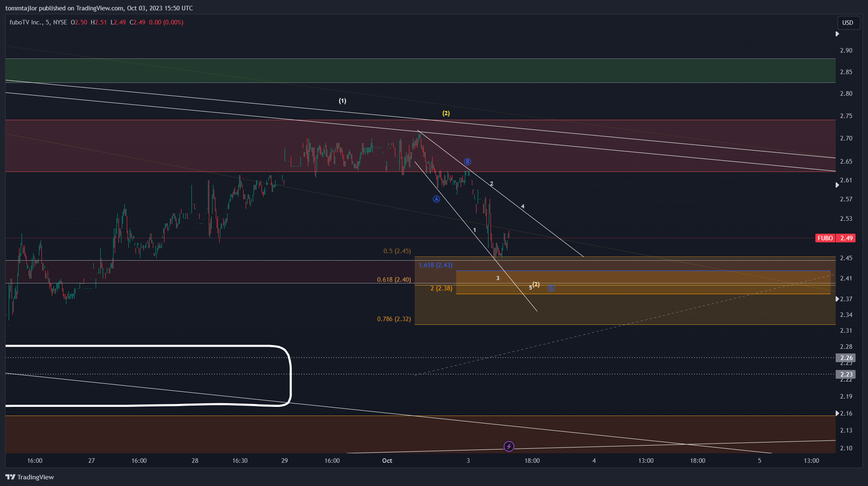The height and width of the screenshot is (486, 868).
Task: Click the tommtajlor published header text
Action: (99, 8)
